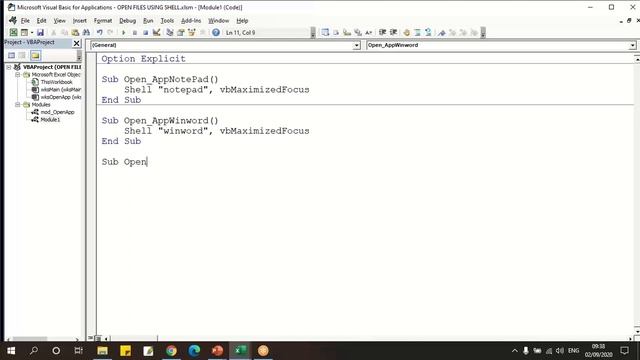Toggle Breakpoint hand icon

(407, 32)
